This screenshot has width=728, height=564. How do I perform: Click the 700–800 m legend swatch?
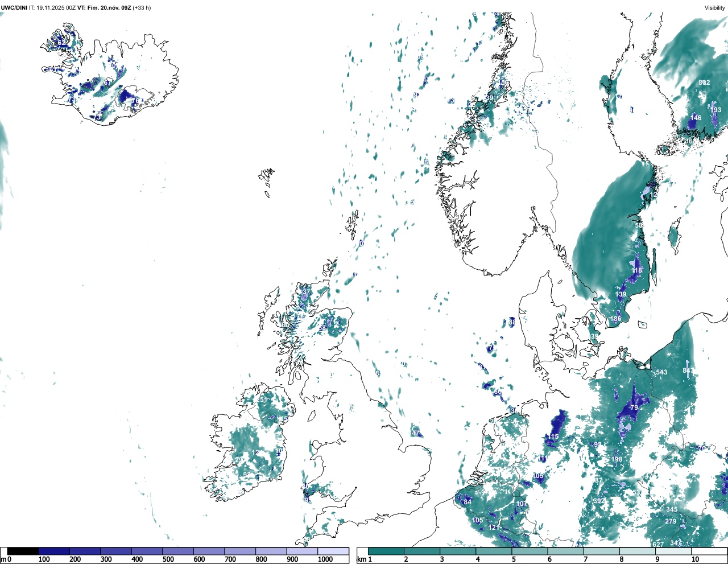(240, 551)
